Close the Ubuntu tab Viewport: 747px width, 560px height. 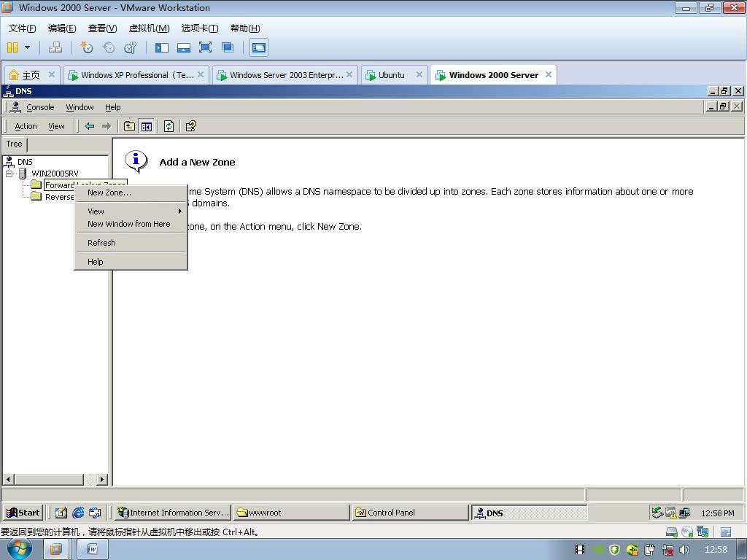pyautogui.click(x=419, y=74)
